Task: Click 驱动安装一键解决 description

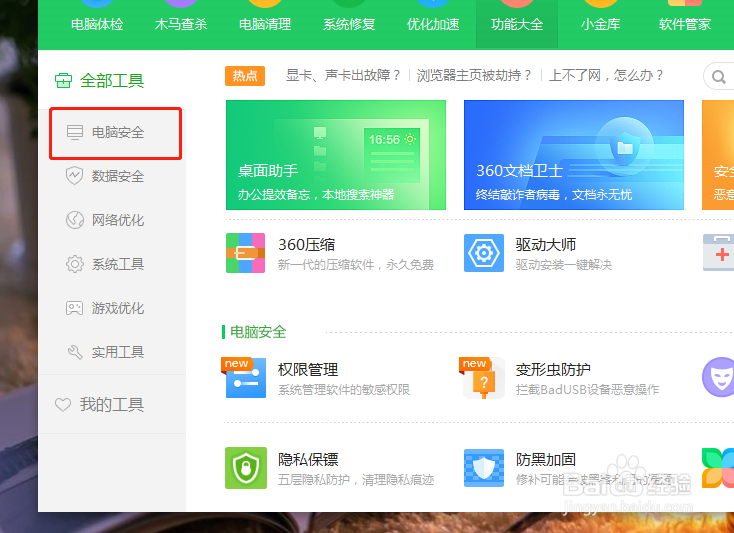Action: 564,265
